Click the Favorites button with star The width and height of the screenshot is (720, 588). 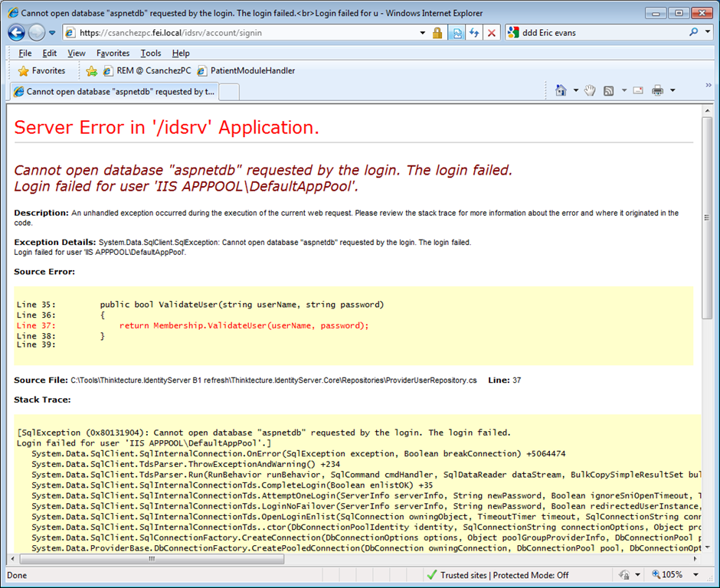[42, 70]
